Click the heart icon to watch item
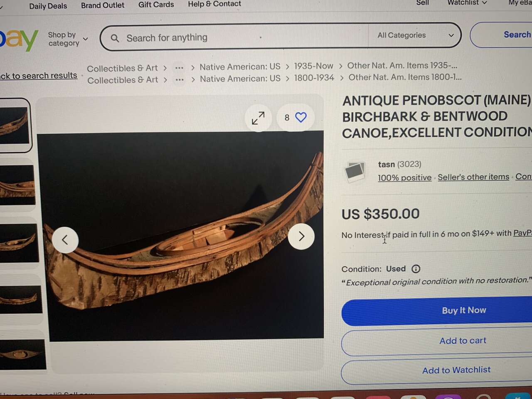The height and width of the screenshot is (399, 532). point(301,118)
